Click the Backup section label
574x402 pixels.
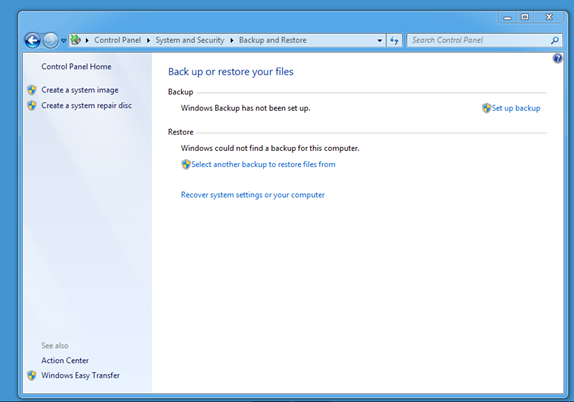(180, 92)
